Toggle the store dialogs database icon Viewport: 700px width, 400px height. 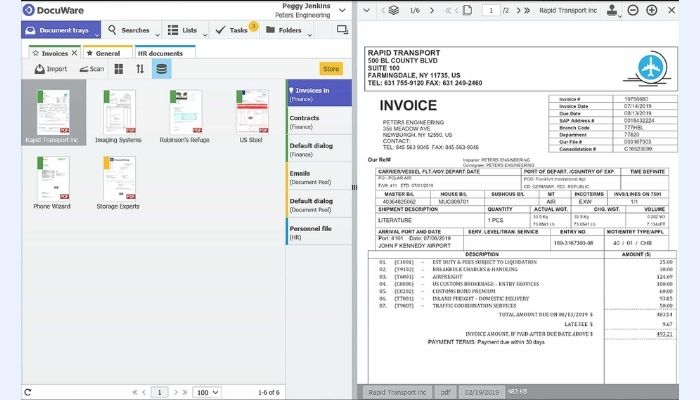(162, 69)
